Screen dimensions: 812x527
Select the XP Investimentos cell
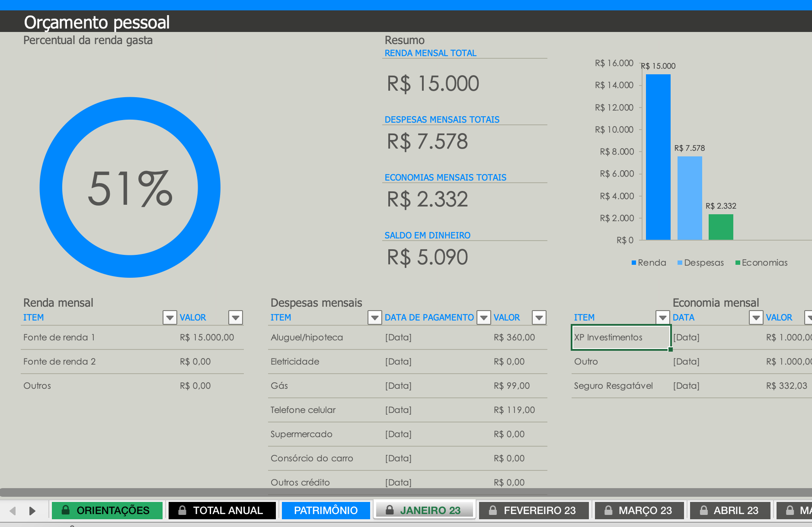coord(621,337)
